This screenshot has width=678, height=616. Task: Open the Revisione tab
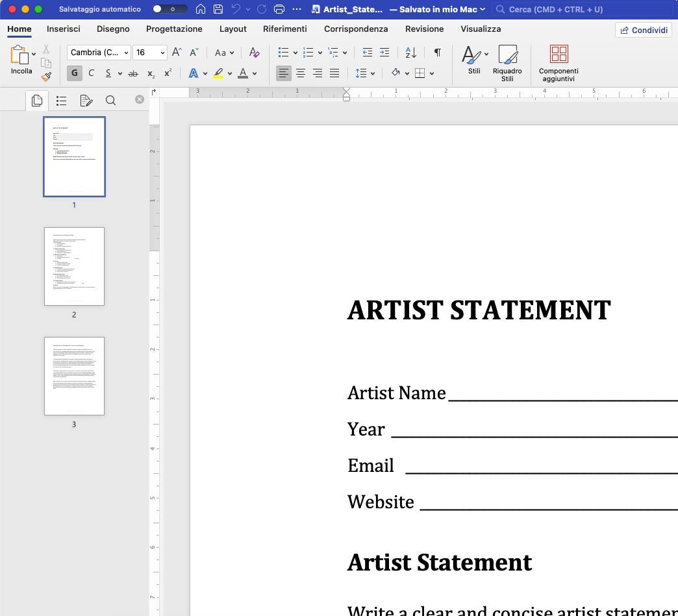point(424,29)
